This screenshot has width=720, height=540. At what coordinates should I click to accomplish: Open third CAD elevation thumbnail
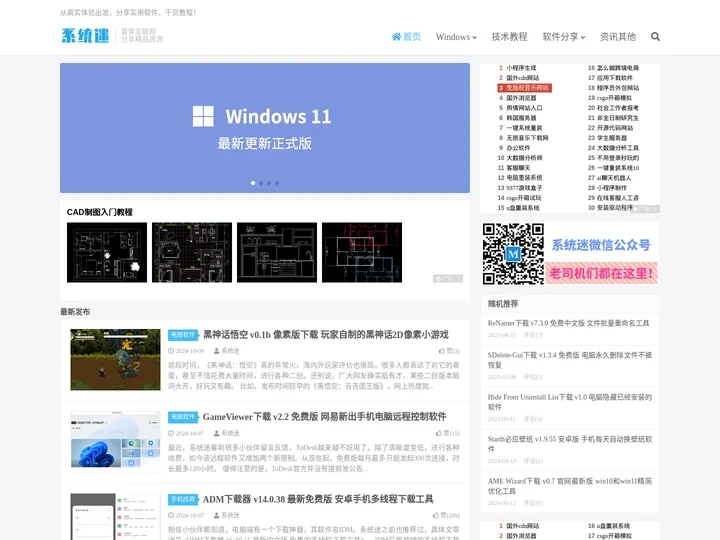click(277, 253)
